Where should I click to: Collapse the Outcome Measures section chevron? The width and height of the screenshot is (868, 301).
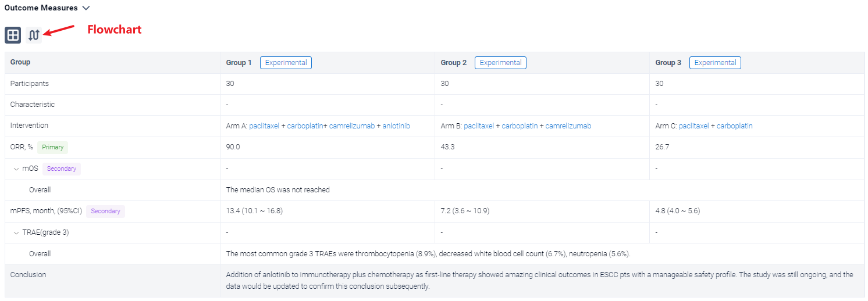pyautogui.click(x=86, y=8)
